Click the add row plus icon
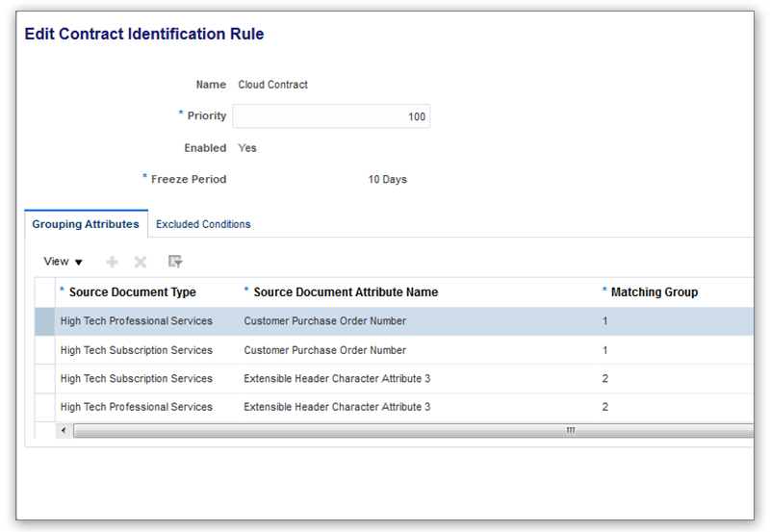 113,262
